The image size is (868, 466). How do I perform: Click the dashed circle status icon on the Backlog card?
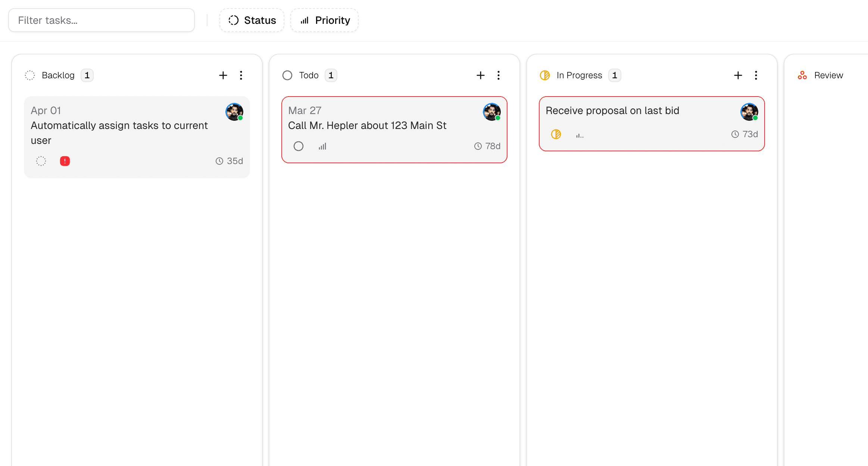coord(41,161)
